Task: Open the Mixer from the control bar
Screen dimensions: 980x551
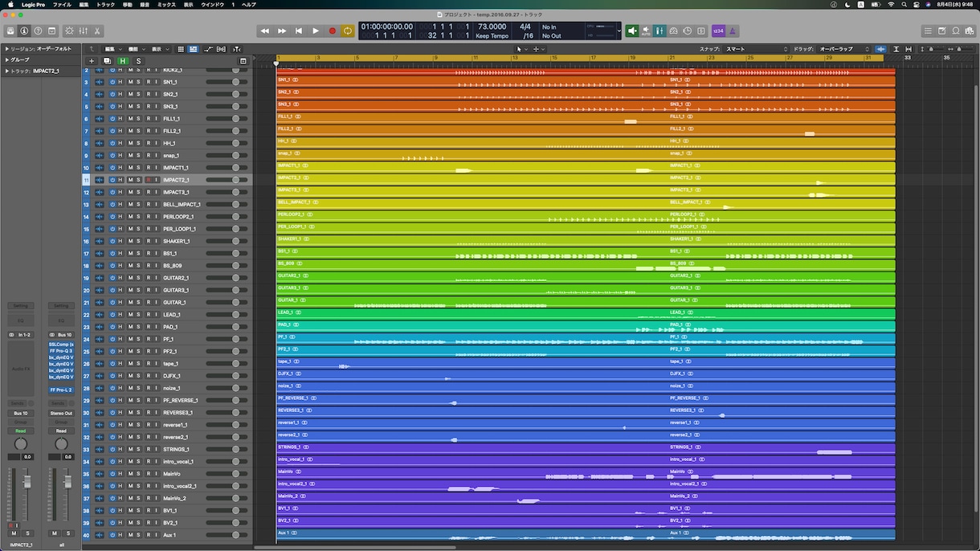Action: point(84,31)
